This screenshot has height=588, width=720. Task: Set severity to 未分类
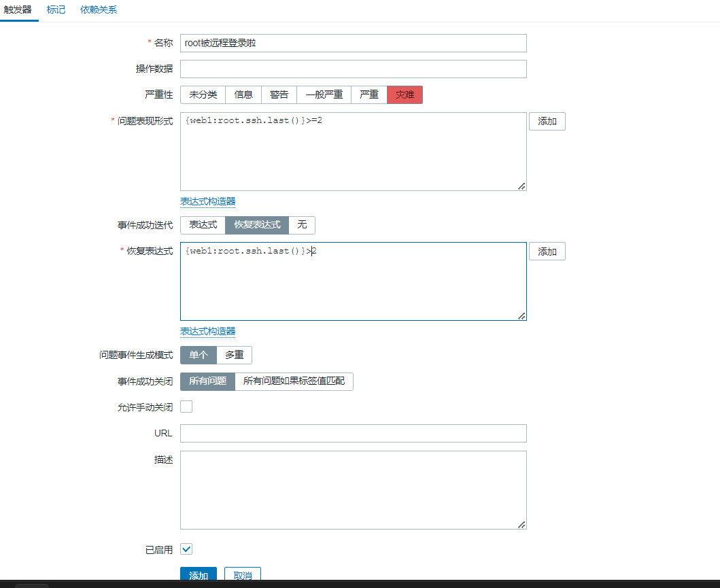tap(203, 94)
